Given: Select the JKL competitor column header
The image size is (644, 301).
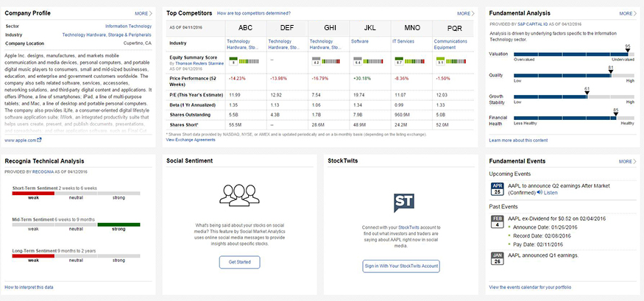Looking at the screenshot, I should 372,27.
